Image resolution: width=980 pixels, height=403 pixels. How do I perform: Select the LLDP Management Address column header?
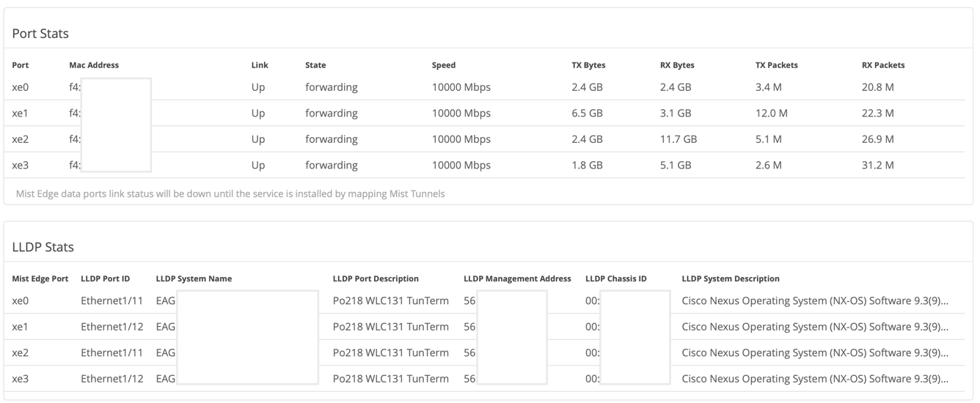517,278
